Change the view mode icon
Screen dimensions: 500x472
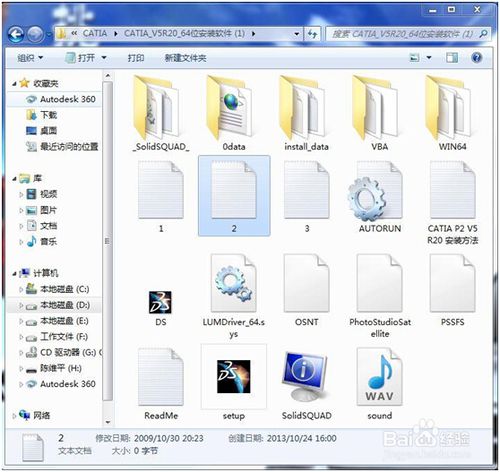tap(414, 58)
